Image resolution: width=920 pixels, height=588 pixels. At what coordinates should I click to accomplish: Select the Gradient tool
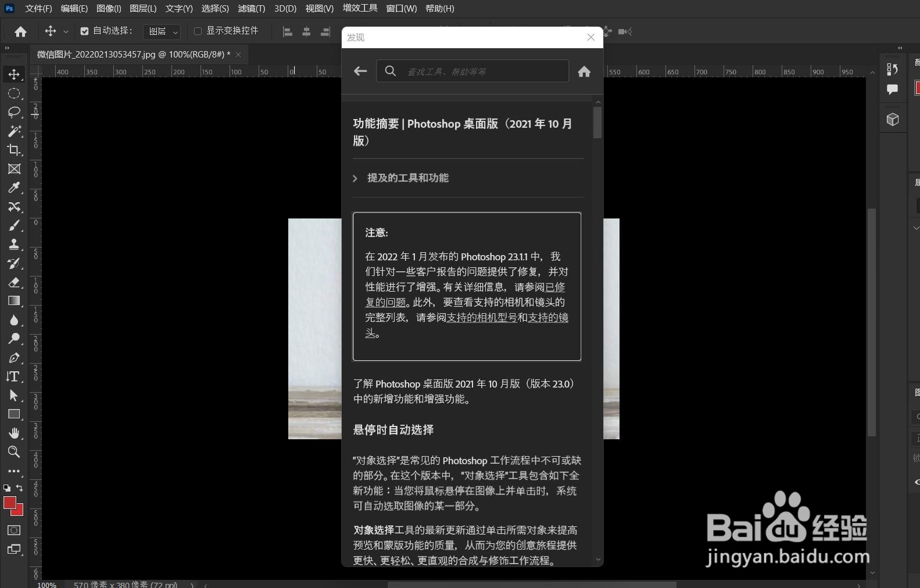coord(14,301)
